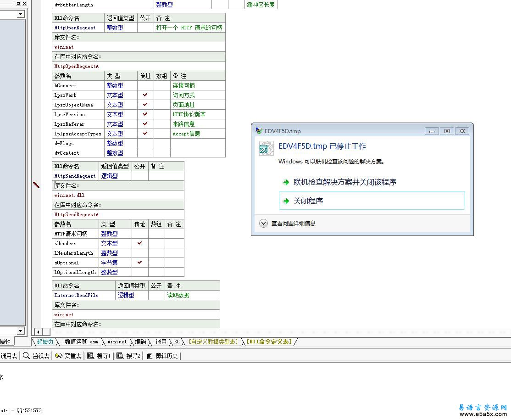Toggle 传址 checkmark for lpszVersion
This screenshot has width=511, height=420.
(145, 114)
